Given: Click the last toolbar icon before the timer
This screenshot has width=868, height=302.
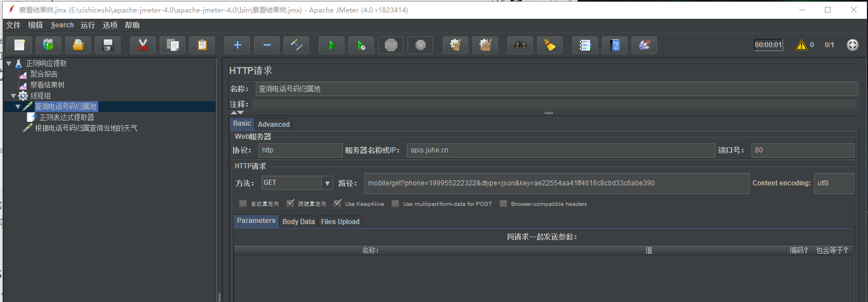Looking at the screenshot, I should click(x=644, y=45).
